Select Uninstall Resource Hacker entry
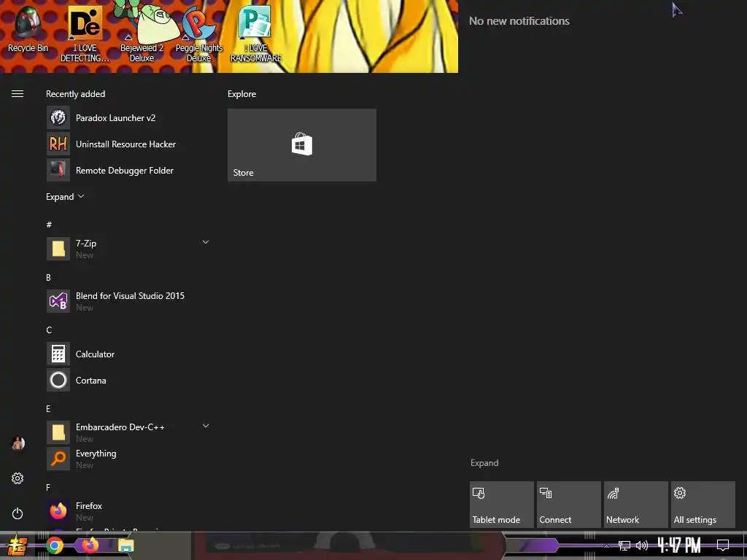The image size is (747, 560). coord(128,144)
